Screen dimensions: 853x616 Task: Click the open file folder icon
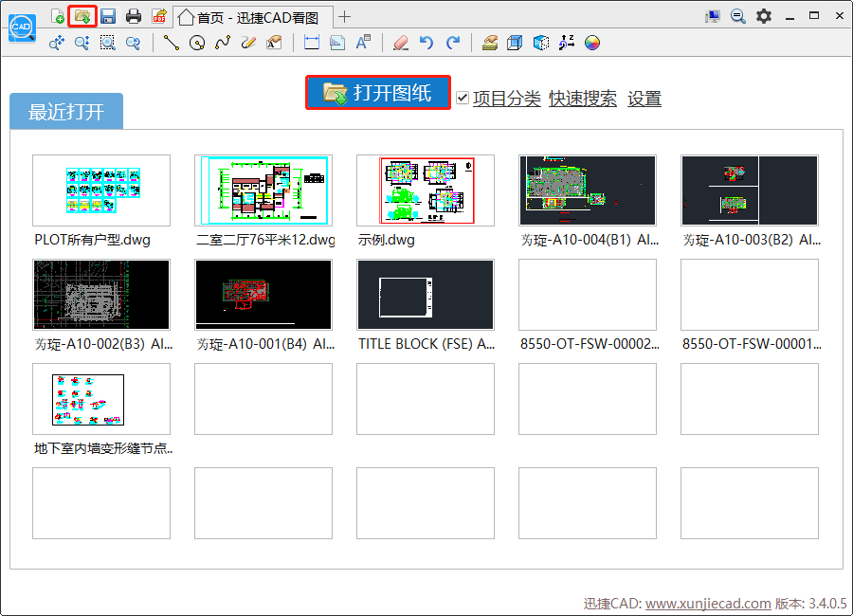82,16
